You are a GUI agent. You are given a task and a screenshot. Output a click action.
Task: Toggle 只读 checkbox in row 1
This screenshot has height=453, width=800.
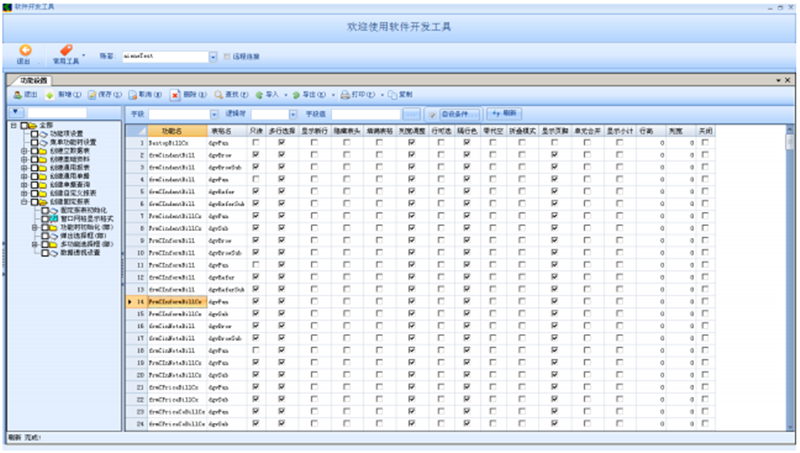256,143
